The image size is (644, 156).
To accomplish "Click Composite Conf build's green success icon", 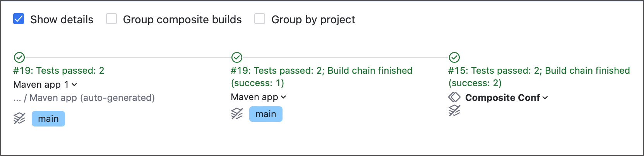I will click(x=454, y=57).
